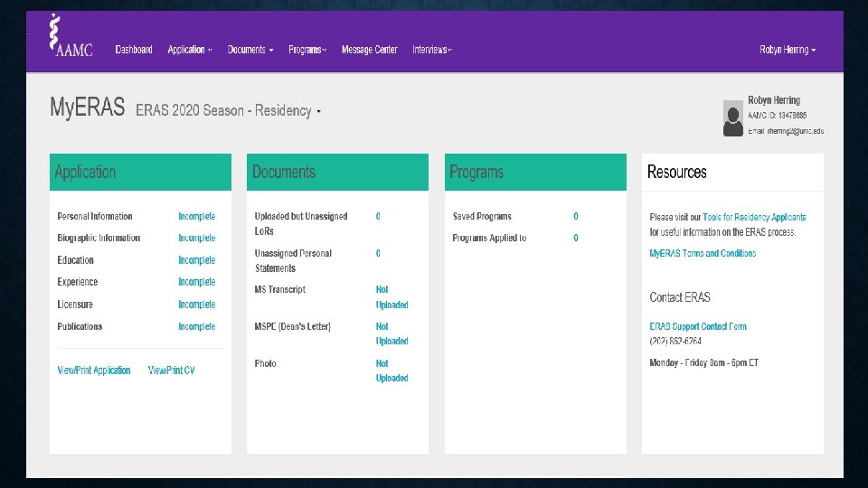Click Not Uploaded for MS Transcript

click(392, 297)
